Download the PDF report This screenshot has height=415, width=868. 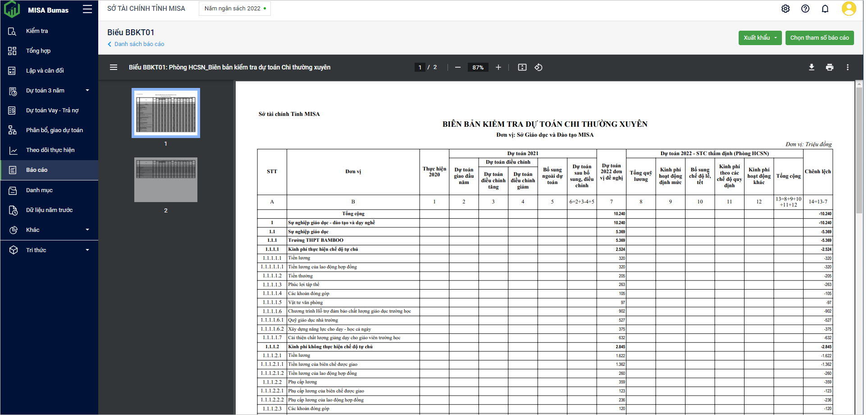click(811, 67)
